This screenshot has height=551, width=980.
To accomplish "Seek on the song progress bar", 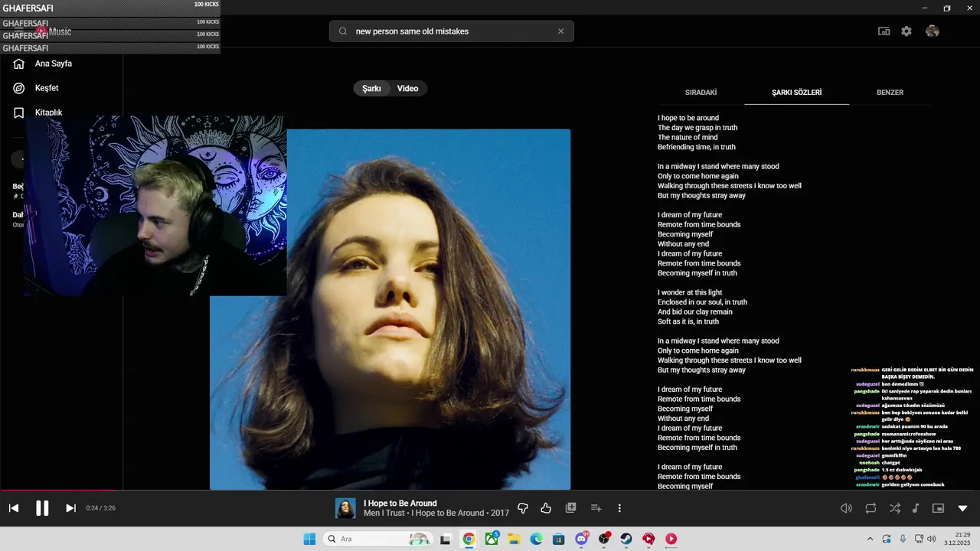I will pyautogui.click(x=490, y=490).
